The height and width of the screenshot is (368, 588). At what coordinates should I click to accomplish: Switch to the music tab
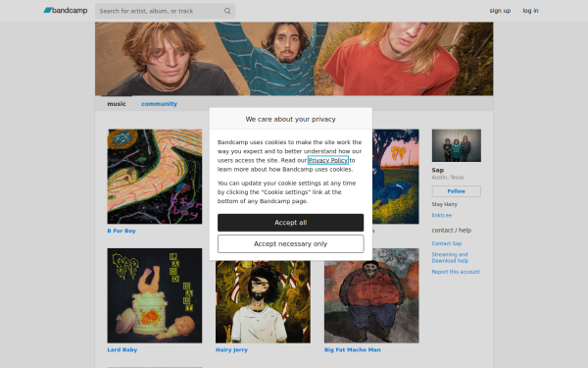tap(117, 104)
